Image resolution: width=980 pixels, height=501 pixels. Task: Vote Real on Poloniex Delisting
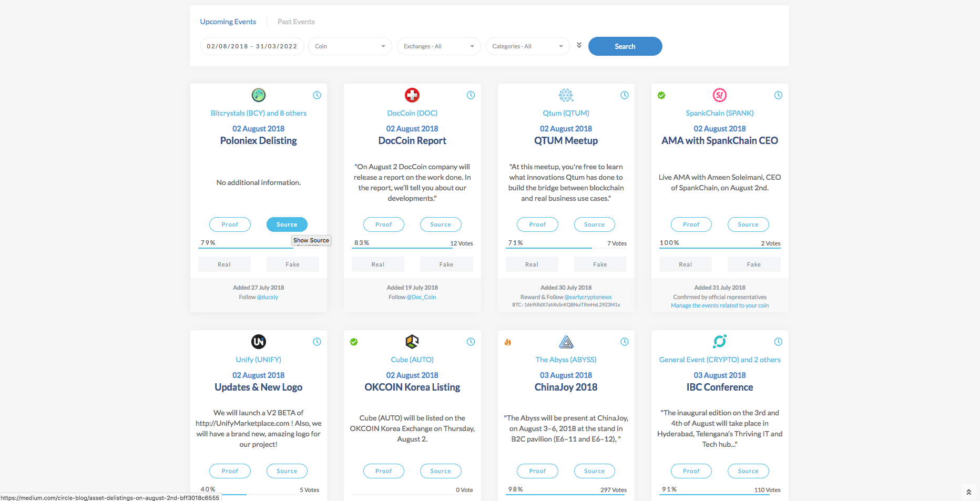point(224,264)
